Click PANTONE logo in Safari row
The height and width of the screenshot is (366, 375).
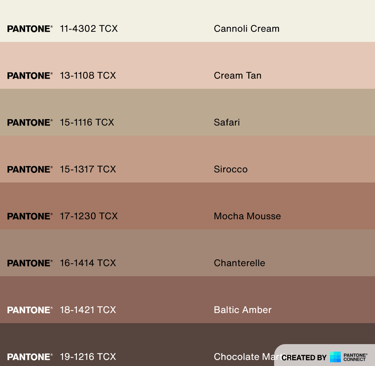pyautogui.click(x=30, y=123)
